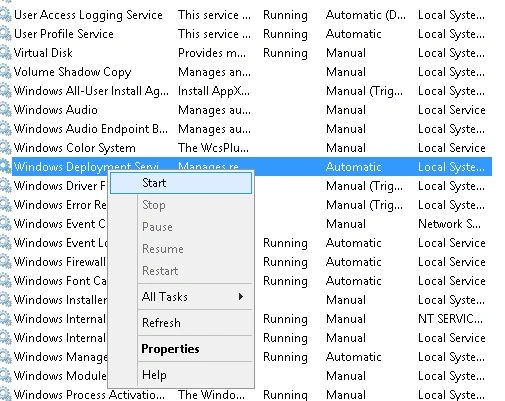Select the Windows Installer service name
The height and width of the screenshot is (401, 505).
60,300
